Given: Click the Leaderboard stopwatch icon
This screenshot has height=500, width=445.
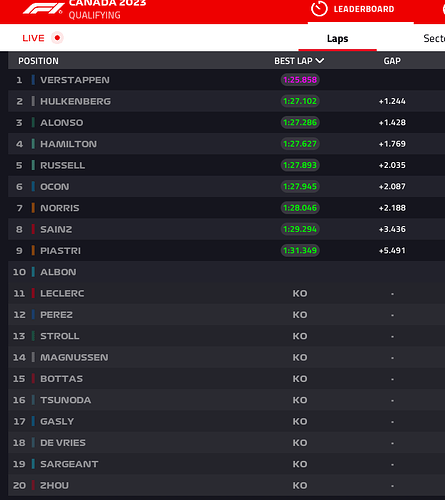Looking at the screenshot, I should coord(319,9).
